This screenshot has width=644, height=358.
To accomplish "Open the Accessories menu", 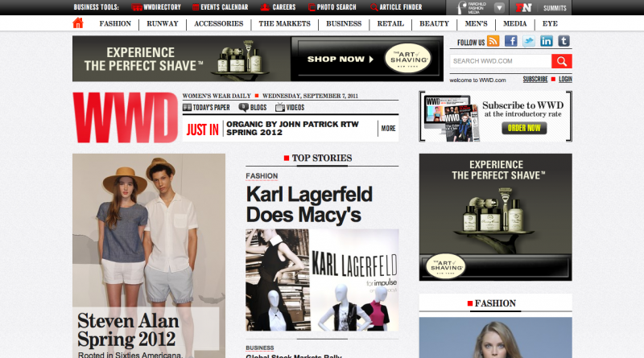I will click(218, 23).
